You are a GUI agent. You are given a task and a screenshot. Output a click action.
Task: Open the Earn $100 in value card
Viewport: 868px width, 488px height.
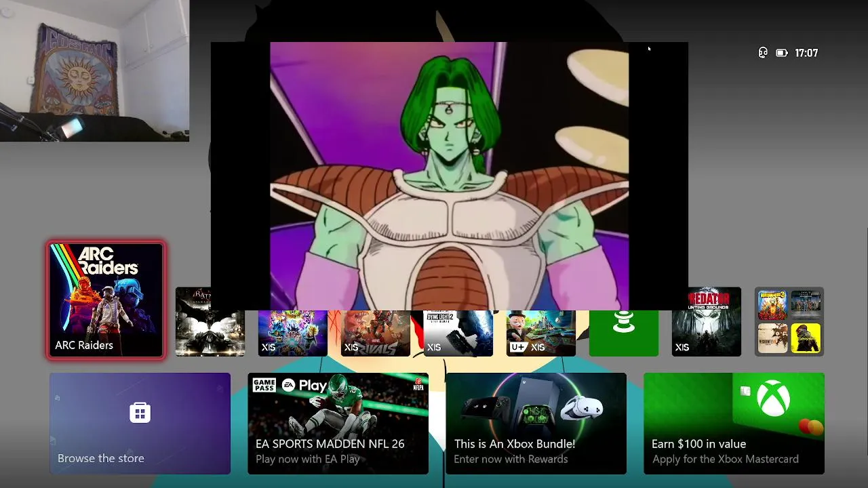[734, 424]
